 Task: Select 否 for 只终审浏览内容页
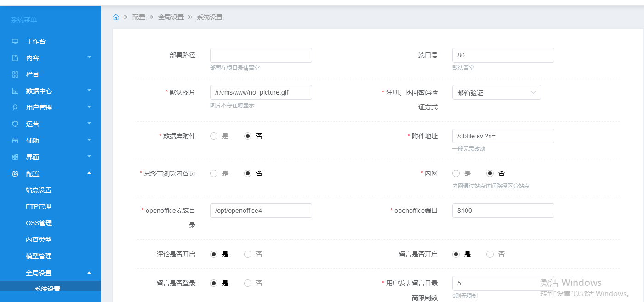coord(248,173)
